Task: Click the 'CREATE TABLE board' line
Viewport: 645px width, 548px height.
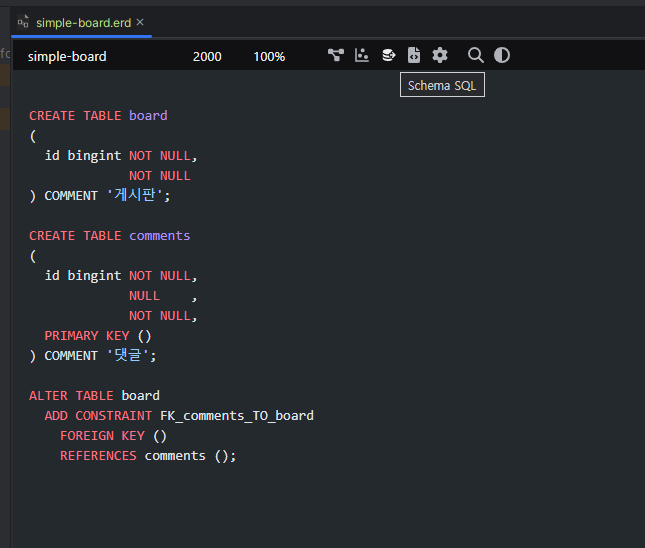Action: click(x=98, y=116)
